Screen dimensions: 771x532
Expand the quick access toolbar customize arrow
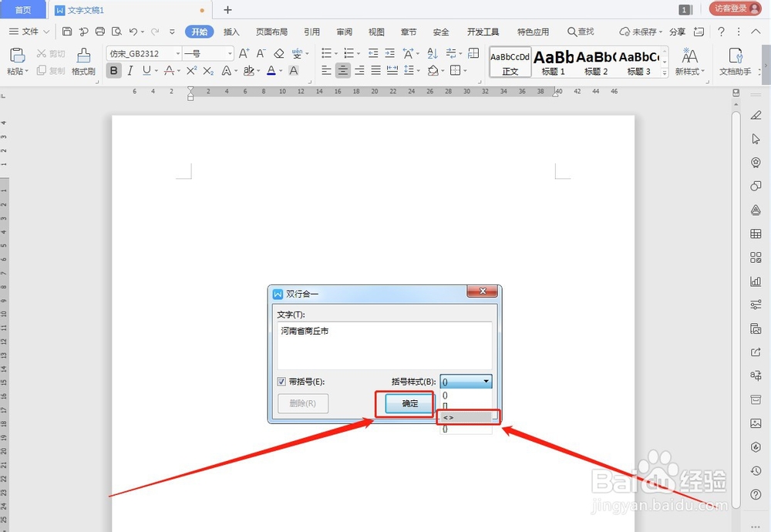click(x=172, y=32)
